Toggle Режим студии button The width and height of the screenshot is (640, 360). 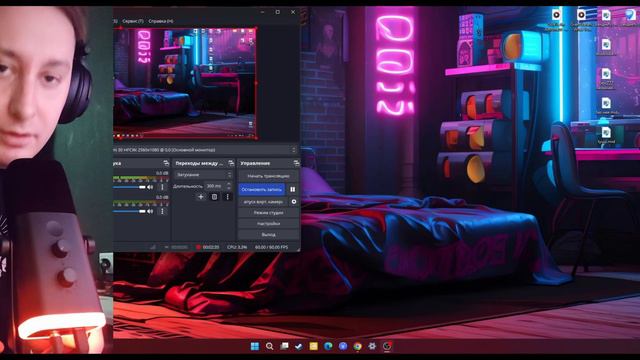(x=268, y=213)
